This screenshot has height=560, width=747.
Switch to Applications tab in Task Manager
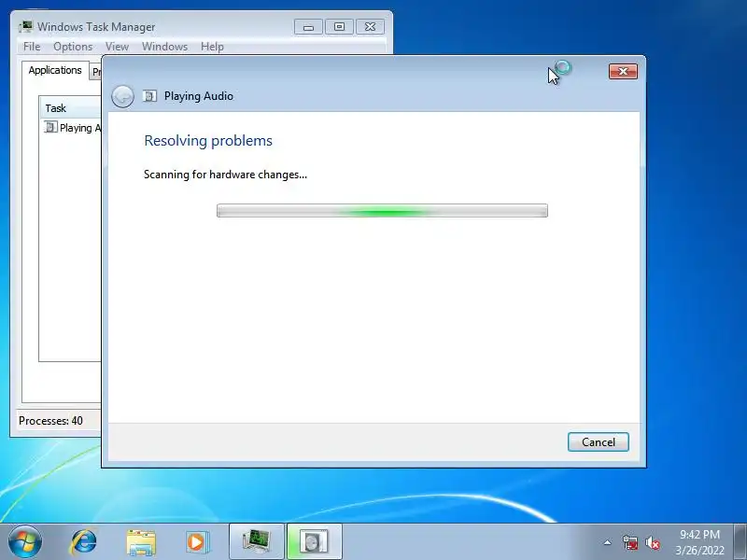click(55, 71)
